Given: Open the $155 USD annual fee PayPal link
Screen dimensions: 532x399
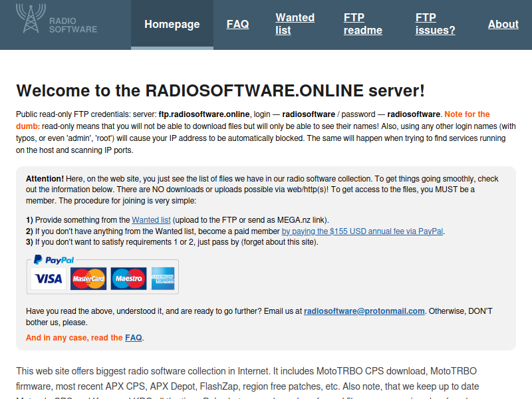Looking at the screenshot, I should 362,231.
